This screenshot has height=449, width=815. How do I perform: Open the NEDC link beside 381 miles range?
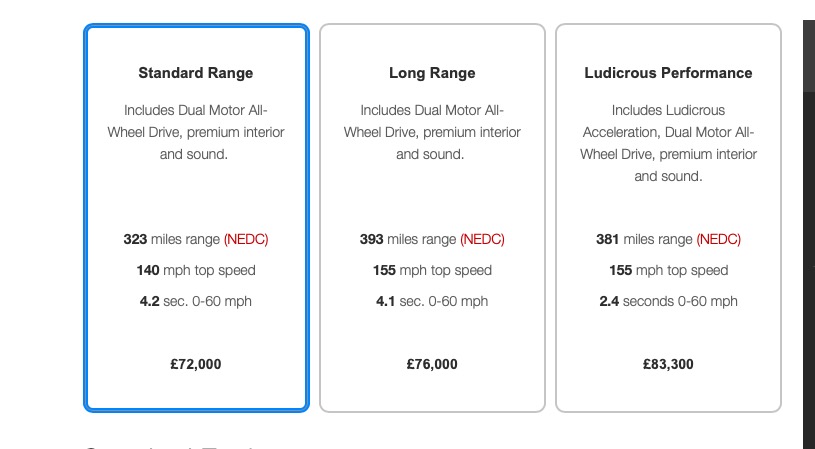(x=719, y=239)
